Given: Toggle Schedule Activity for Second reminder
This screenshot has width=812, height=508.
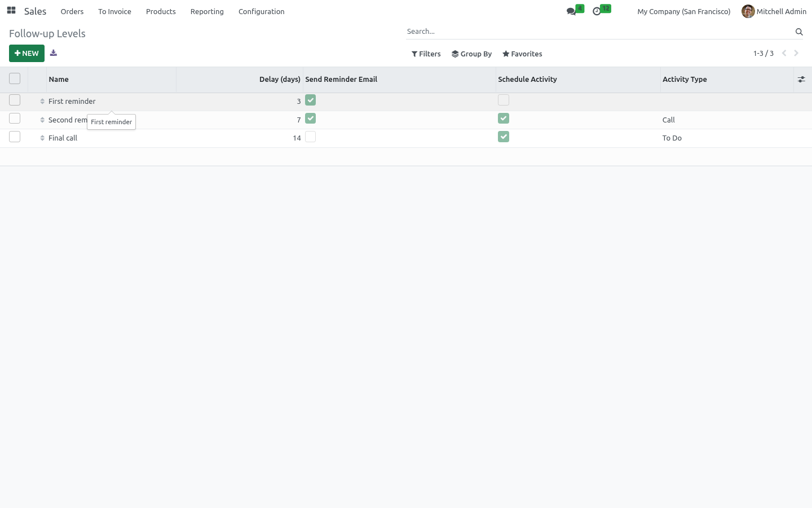Looking at the screenshot, I should [504, 119].
